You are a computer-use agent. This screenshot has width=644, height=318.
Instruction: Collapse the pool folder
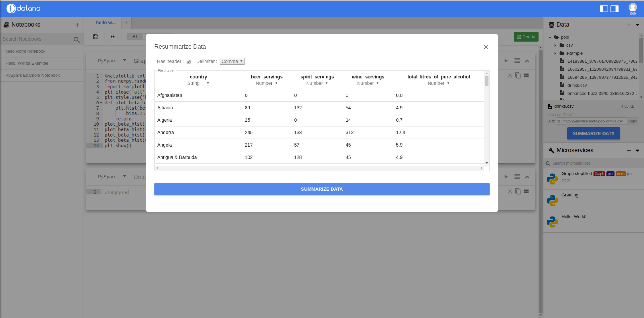[x=550, y=37]
